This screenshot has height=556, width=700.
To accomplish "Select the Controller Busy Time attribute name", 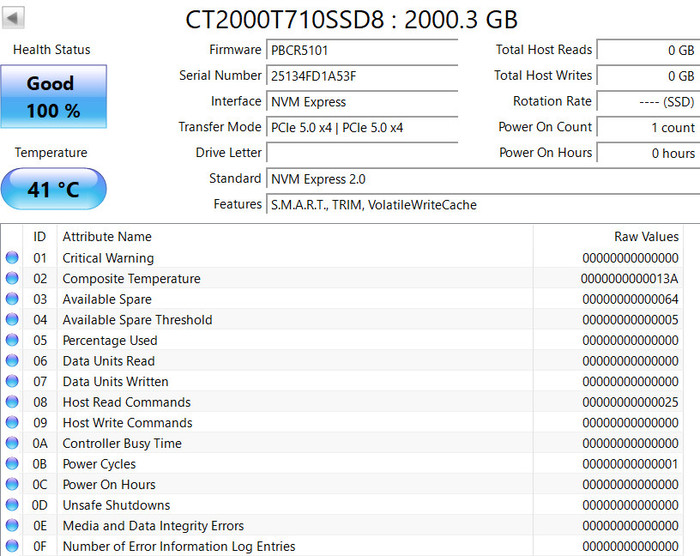I will [x=122, y=443].
